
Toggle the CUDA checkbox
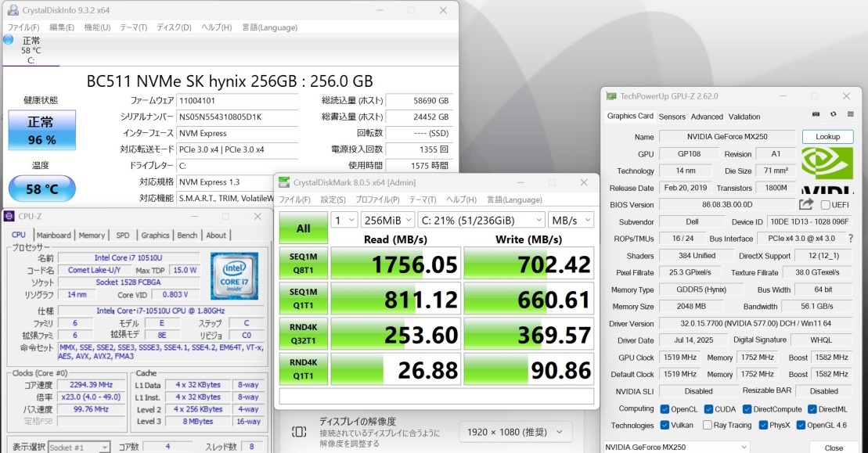click(x=708, y=409)
